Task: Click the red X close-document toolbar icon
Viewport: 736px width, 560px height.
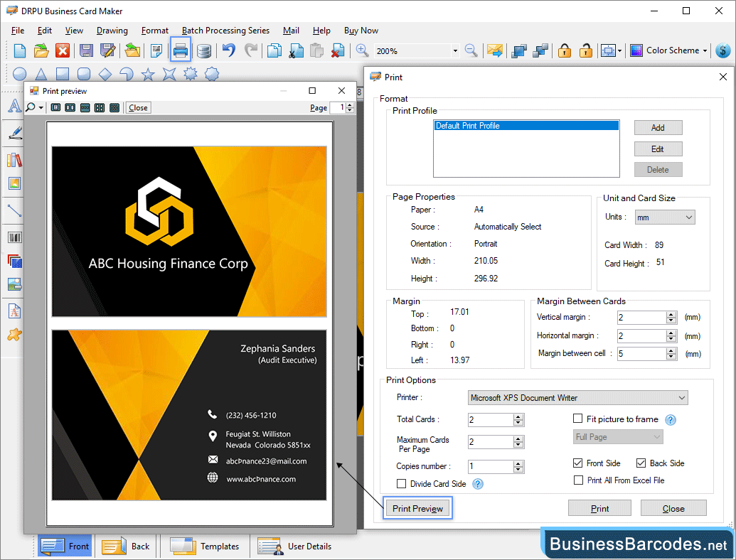Action: [x=63, y=50]
